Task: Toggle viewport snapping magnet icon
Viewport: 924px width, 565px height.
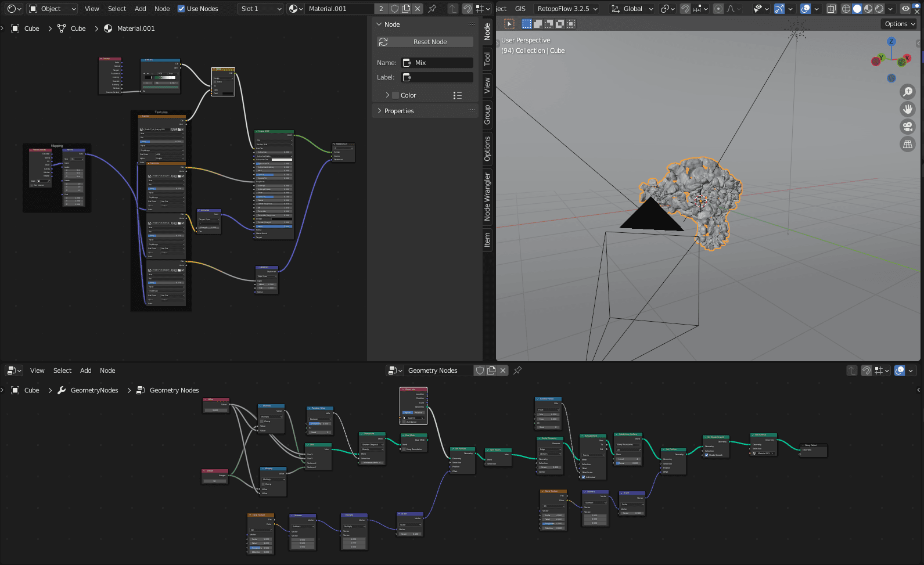Action: coord(685,9)
